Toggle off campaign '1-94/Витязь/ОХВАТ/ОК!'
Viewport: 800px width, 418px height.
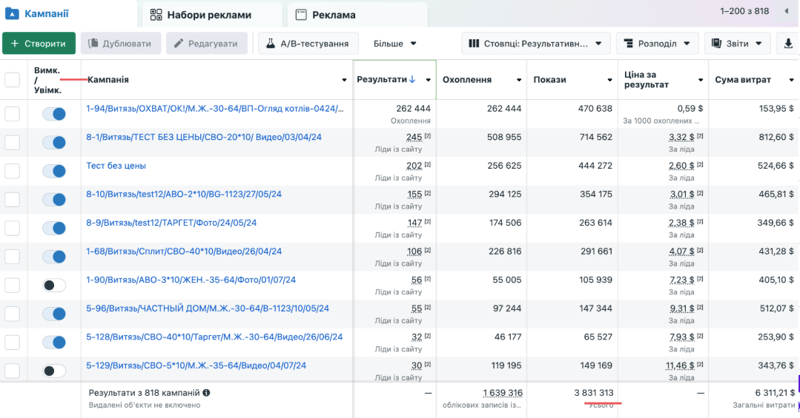54,114
